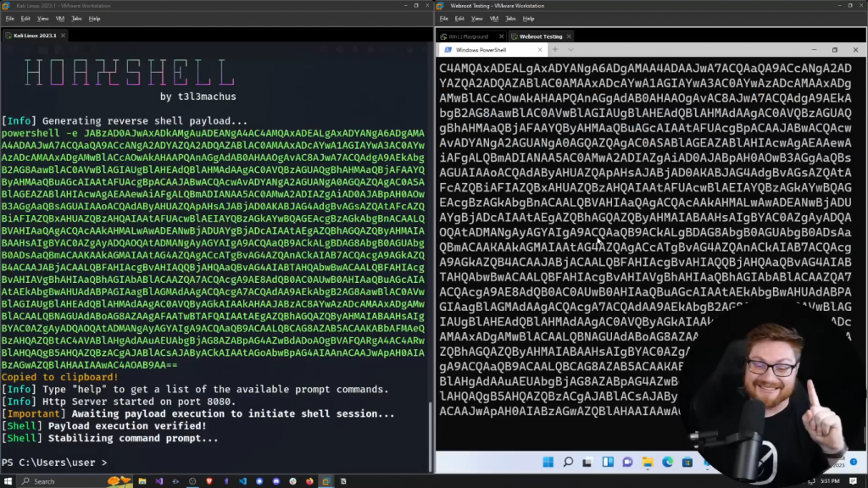Viewport: 868px width, 488px height.
Task: Open guest notification badge in system tray
Action: click(x=853, y=462)
